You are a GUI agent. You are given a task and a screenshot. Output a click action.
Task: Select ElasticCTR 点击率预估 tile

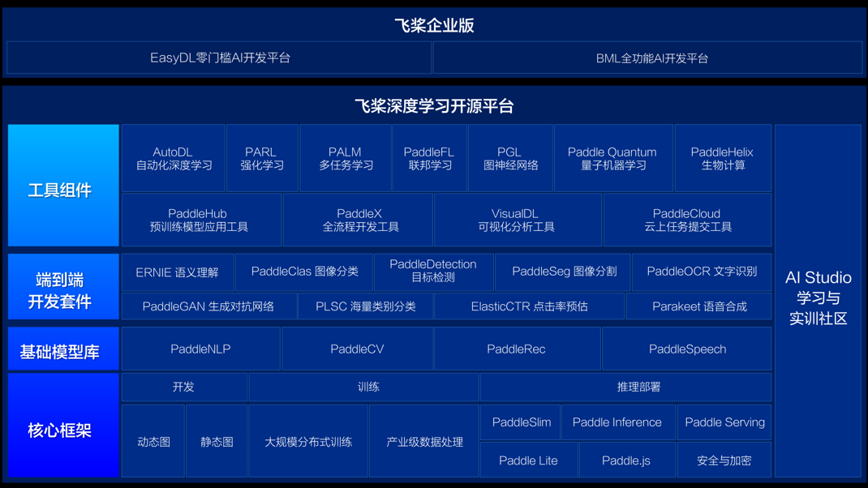click(529, 306)
